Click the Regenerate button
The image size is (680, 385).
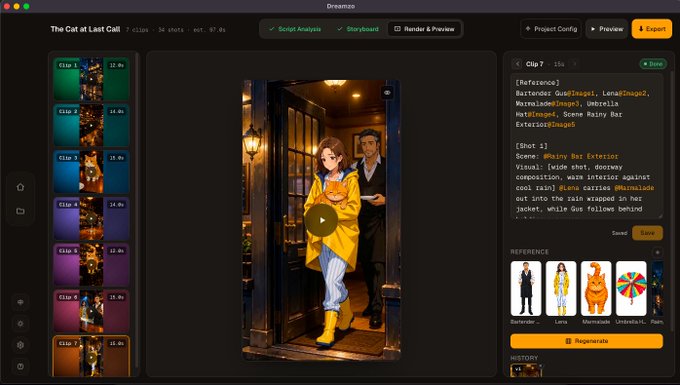[587, 341]
